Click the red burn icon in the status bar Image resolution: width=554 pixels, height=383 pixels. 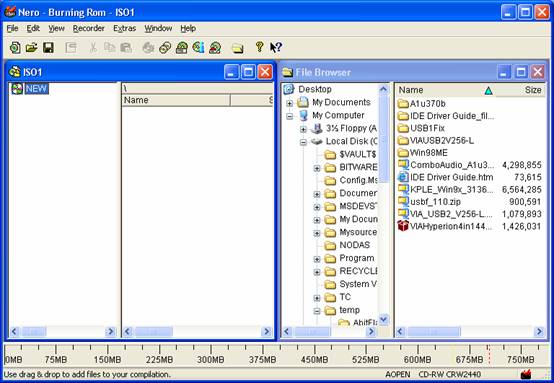pyautogui.click(x=526, y=374)
